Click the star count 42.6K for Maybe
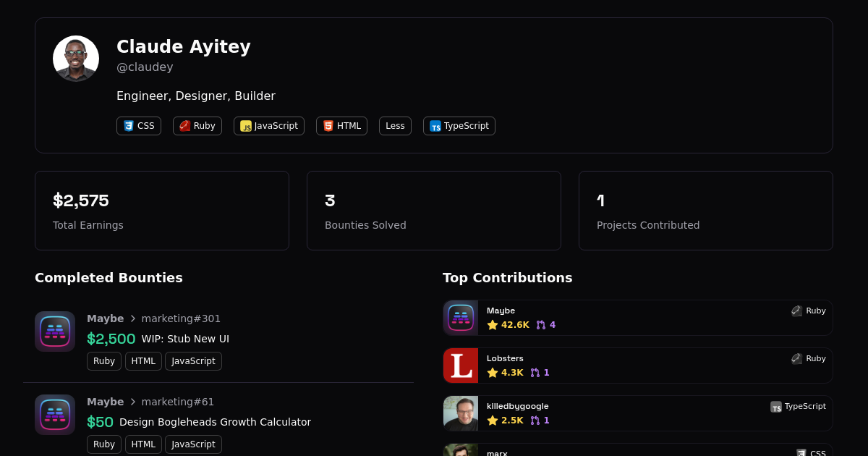Screen dimensions: 868x456 509,325
